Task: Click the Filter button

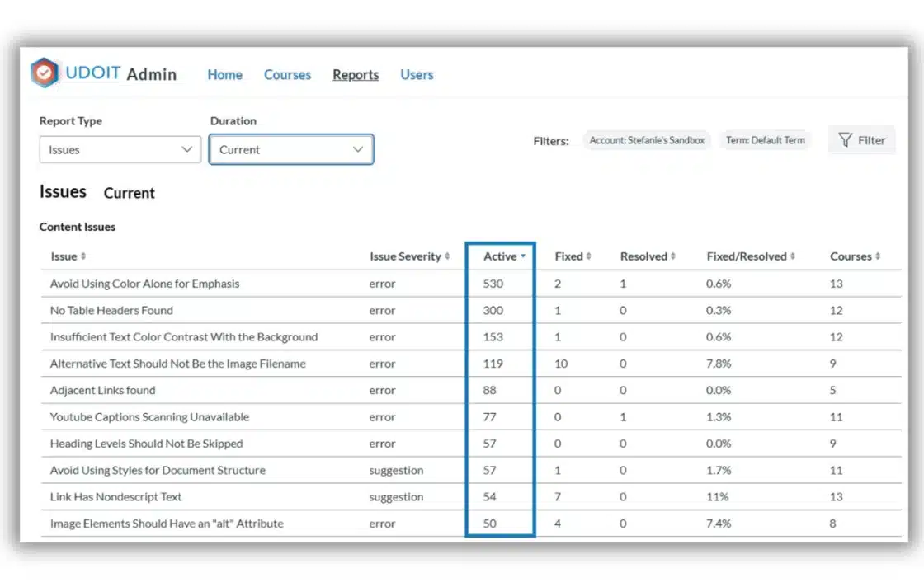Action: (861, 140)
